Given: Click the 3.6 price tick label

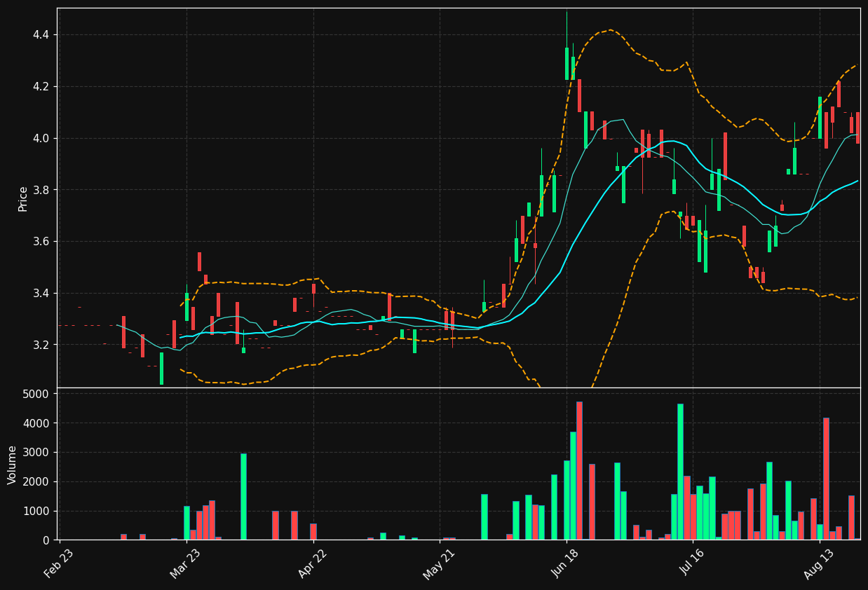Looking at the screenshot, I should pyautogui.click(x=41, y=242).
